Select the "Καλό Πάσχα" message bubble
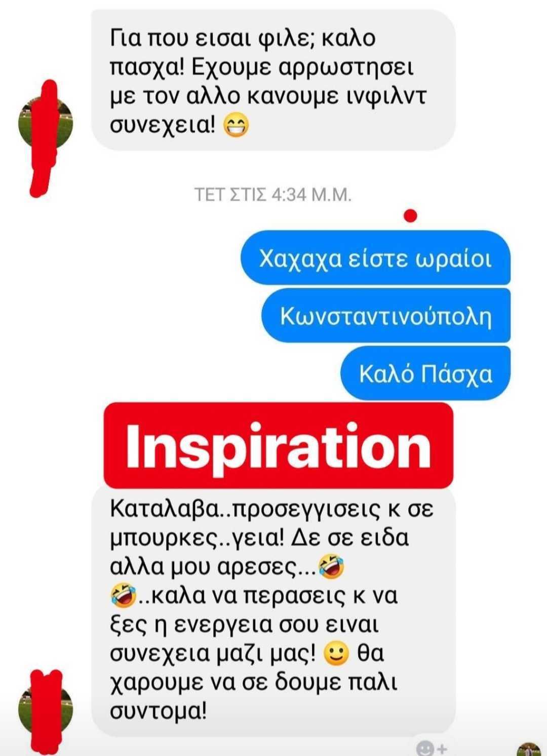 [x=425, y=373]
